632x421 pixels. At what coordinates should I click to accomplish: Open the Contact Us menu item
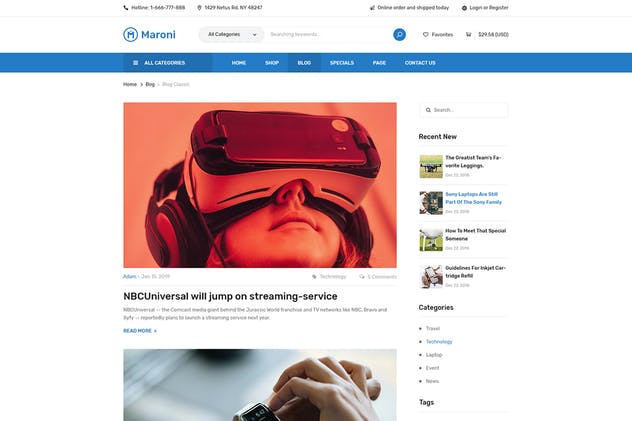pos(419,62)
